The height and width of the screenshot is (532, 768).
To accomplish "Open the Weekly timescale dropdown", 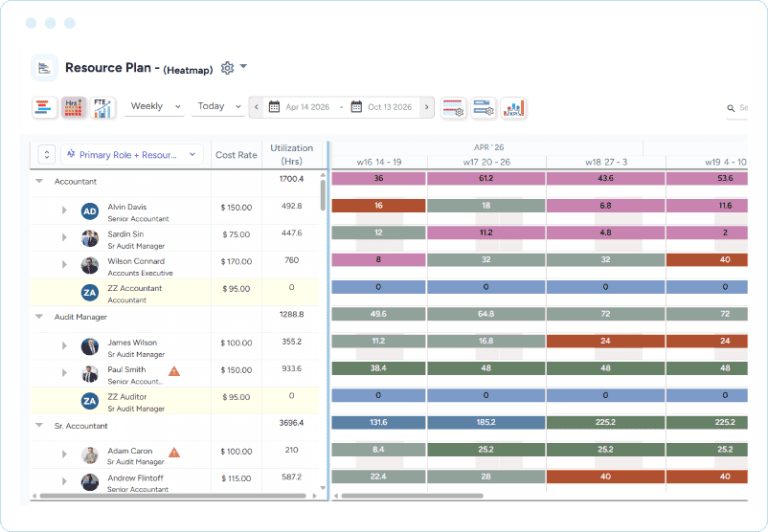I will click(x=155, y=106).
